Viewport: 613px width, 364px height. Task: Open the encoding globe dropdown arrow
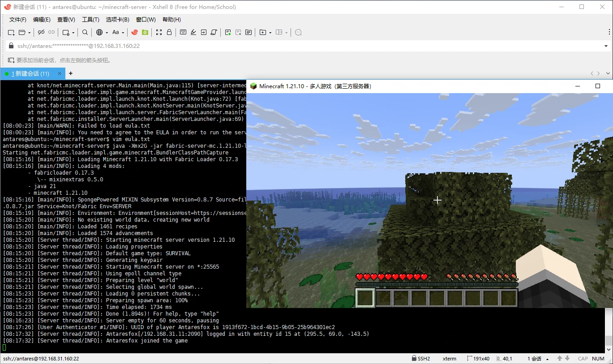click(x=107, y=32)
